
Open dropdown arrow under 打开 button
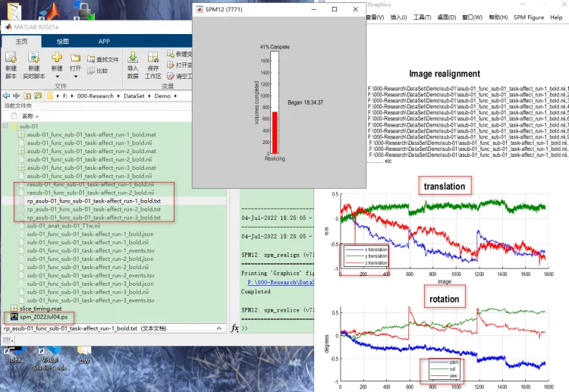pyautogui.click(x=75, y=77)
